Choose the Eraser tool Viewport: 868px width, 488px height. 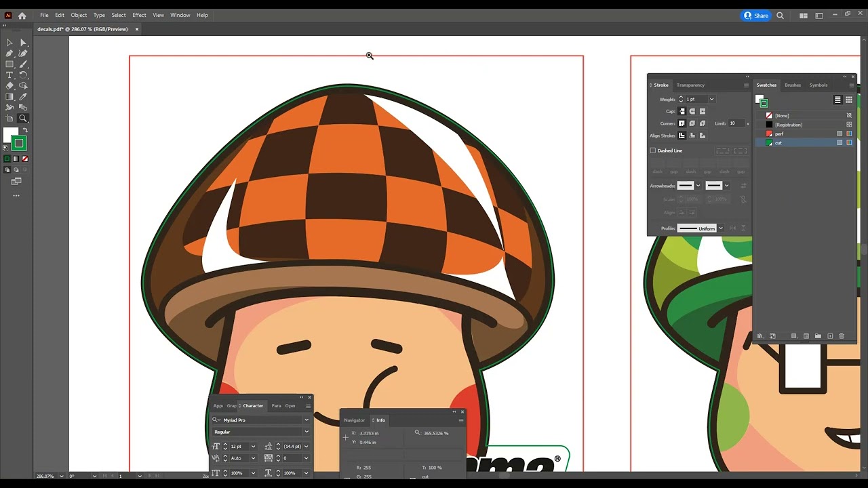coord(9,86)
